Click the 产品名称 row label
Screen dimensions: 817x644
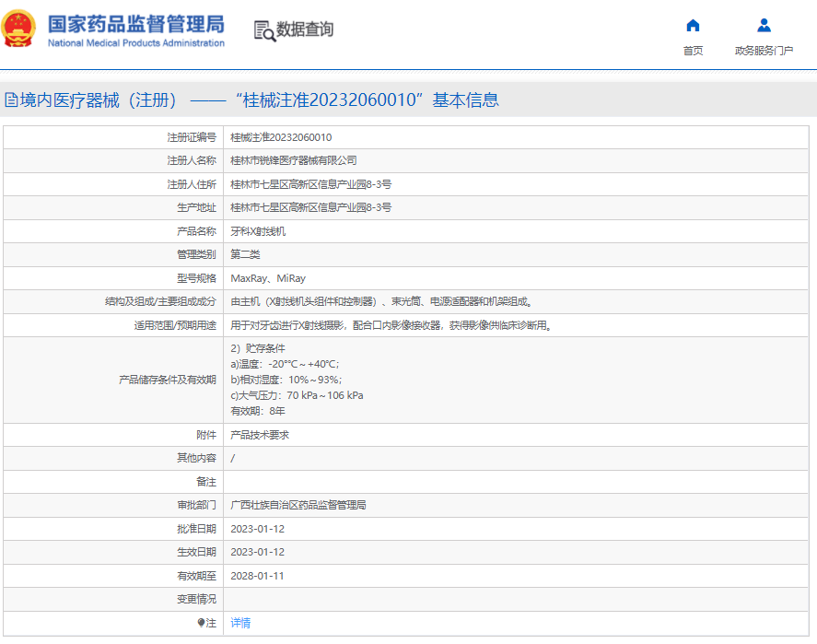pos(196,231)
